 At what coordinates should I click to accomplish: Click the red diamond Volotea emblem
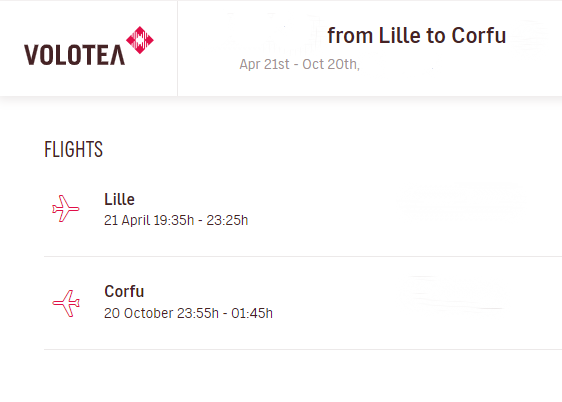tap(140, 40)
